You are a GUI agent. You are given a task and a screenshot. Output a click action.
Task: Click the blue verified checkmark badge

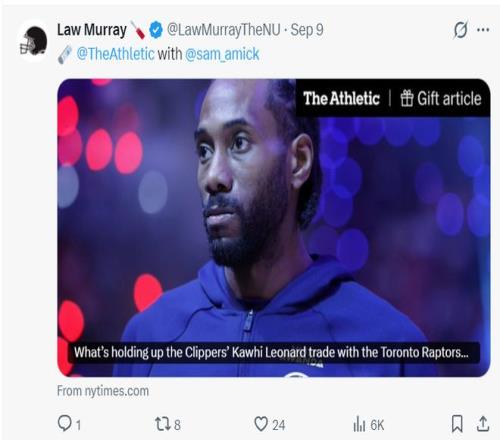tap(156, 30)
